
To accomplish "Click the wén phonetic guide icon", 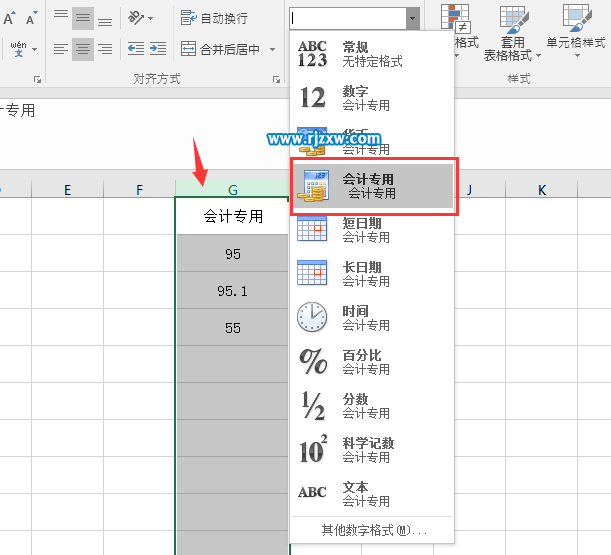I will point(18,49).
